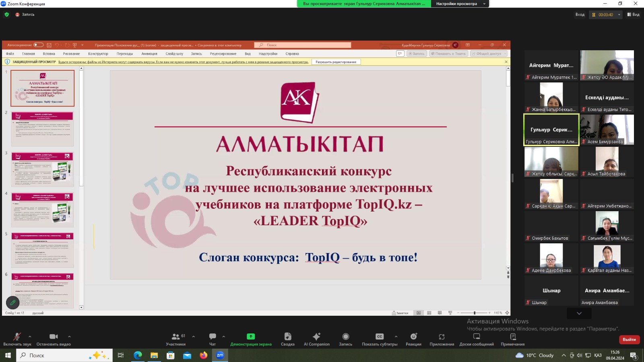Start Демонстрация экрана screen share
Viewport: 644px width, 362px height.
point(251,339)
